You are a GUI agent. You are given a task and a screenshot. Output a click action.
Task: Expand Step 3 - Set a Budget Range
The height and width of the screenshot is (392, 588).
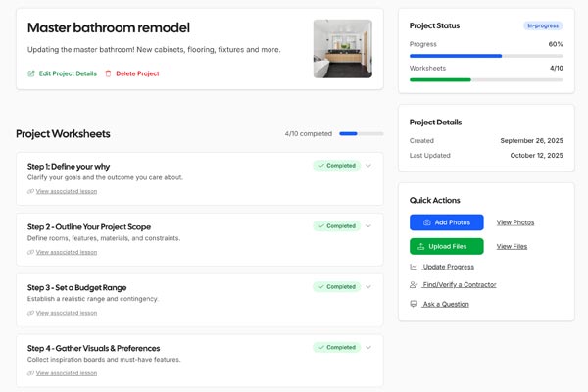point(368,287)
